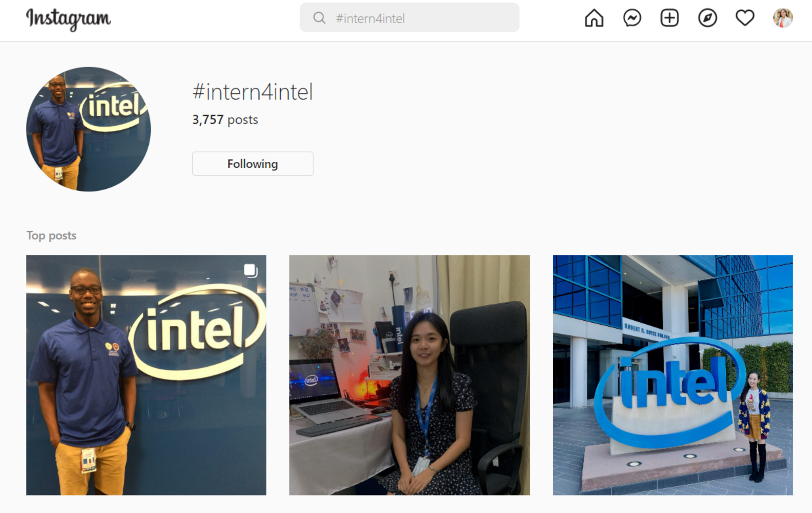This screenshot has width=812, height=513.
Task: Click the 3,757 posts count
Action: pos(225,120)
